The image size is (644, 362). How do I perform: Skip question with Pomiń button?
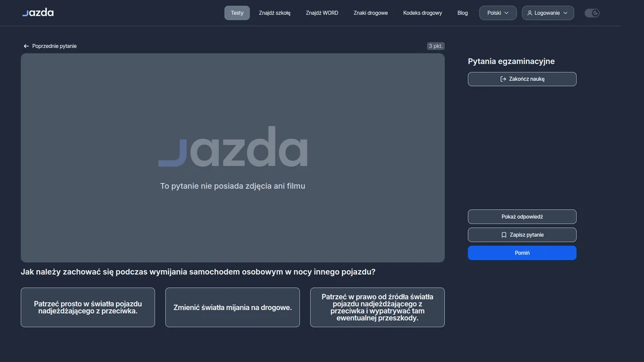(x=522, y=253)
